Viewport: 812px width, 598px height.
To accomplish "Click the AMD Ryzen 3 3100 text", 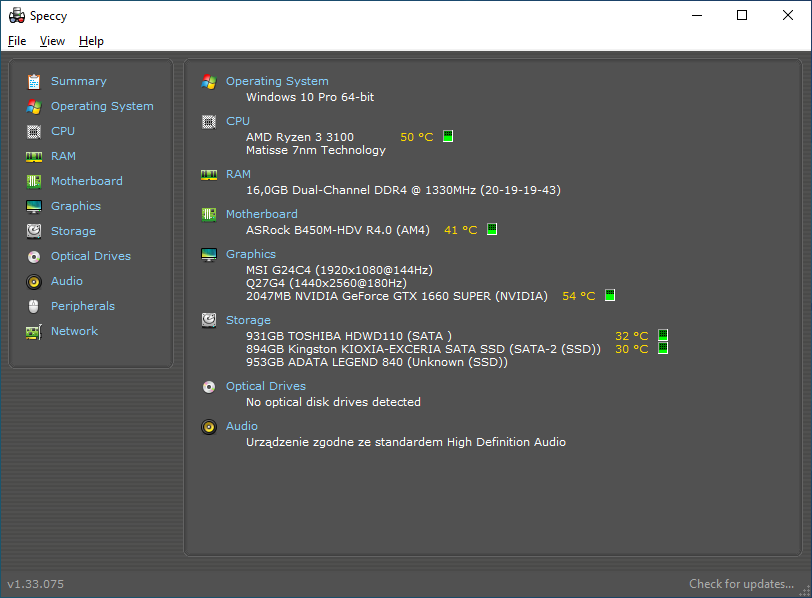I will (300, 137).
